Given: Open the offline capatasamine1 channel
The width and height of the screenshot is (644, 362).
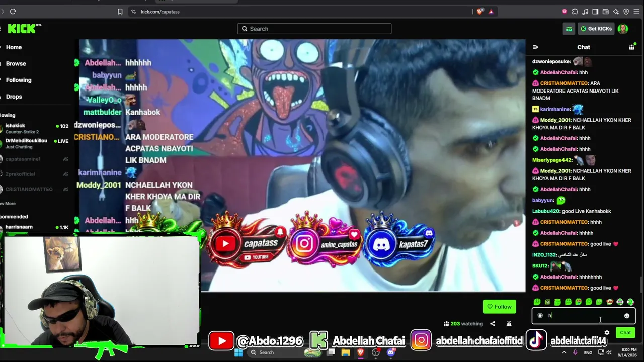Looking at the screenshot, I should pos(35,159).
